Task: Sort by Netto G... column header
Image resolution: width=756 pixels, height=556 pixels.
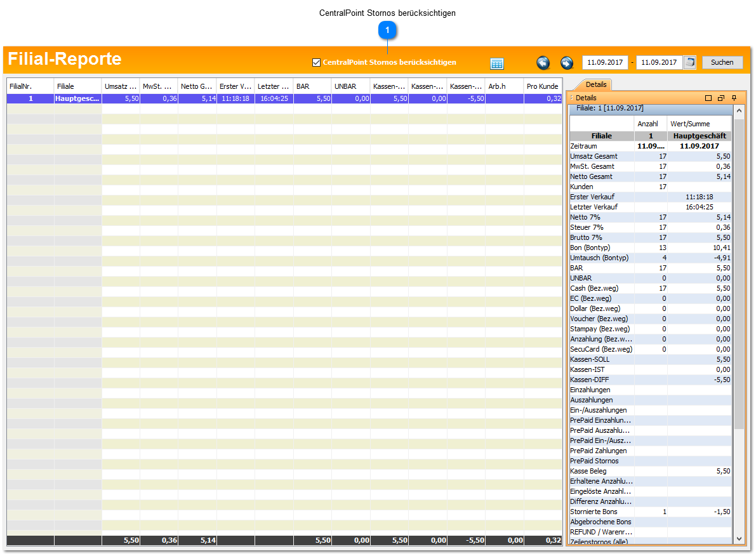Action: [x=197, y=86]
